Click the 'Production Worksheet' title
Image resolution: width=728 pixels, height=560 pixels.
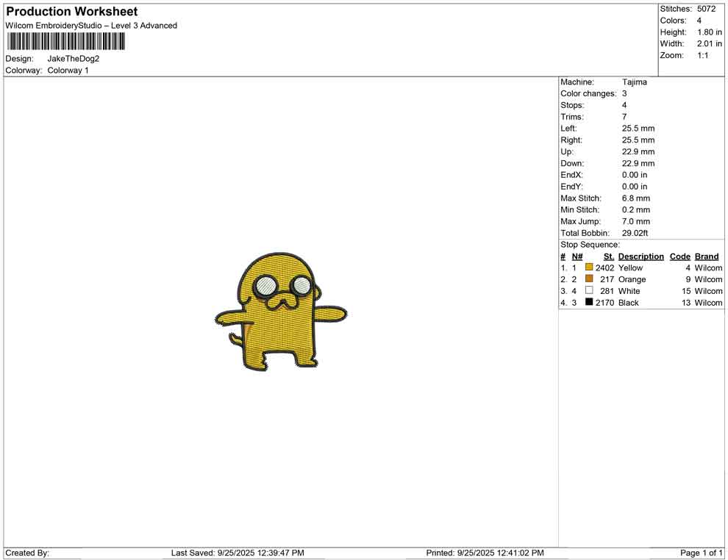[x=72, y=12]
